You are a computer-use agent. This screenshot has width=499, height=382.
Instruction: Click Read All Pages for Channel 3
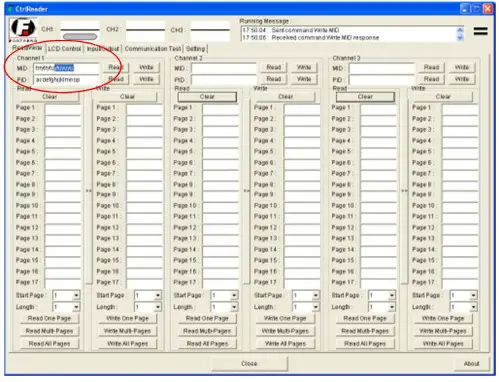[365, 343]
